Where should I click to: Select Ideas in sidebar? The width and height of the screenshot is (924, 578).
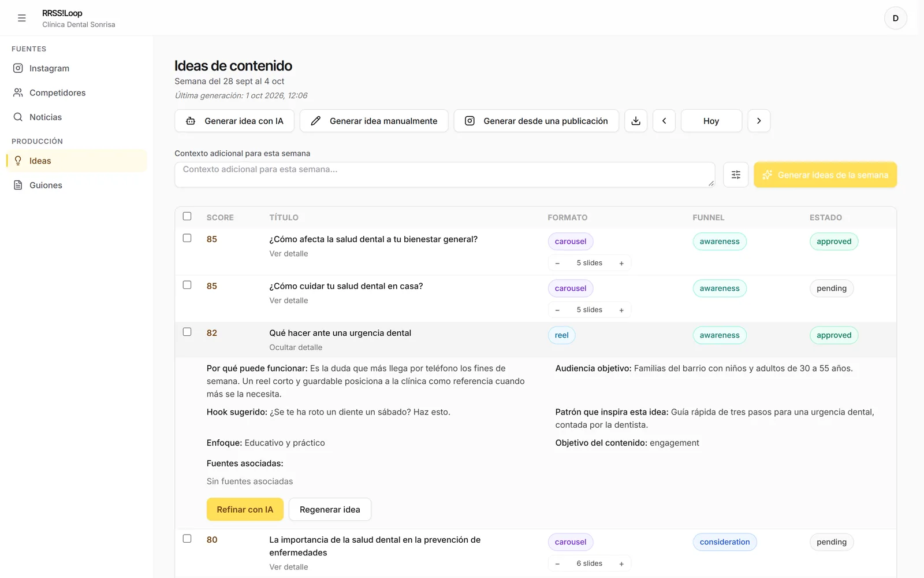[x=76, y=161]
